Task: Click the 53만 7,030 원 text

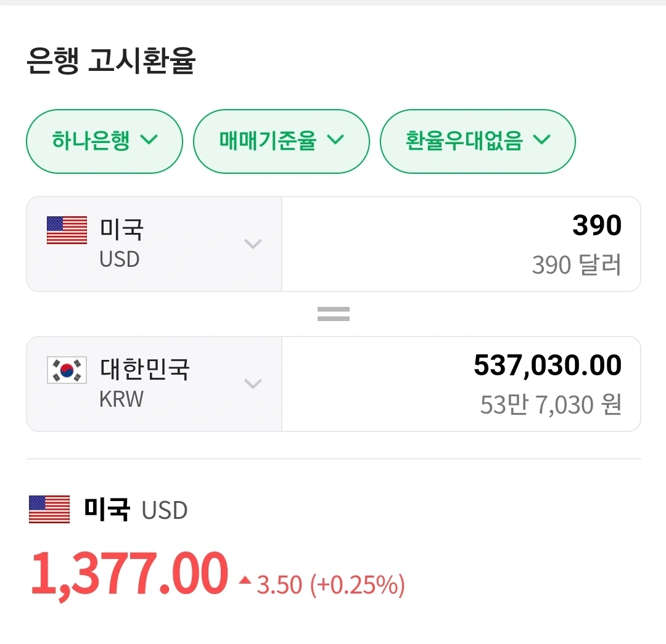Action: coord(551,404)
